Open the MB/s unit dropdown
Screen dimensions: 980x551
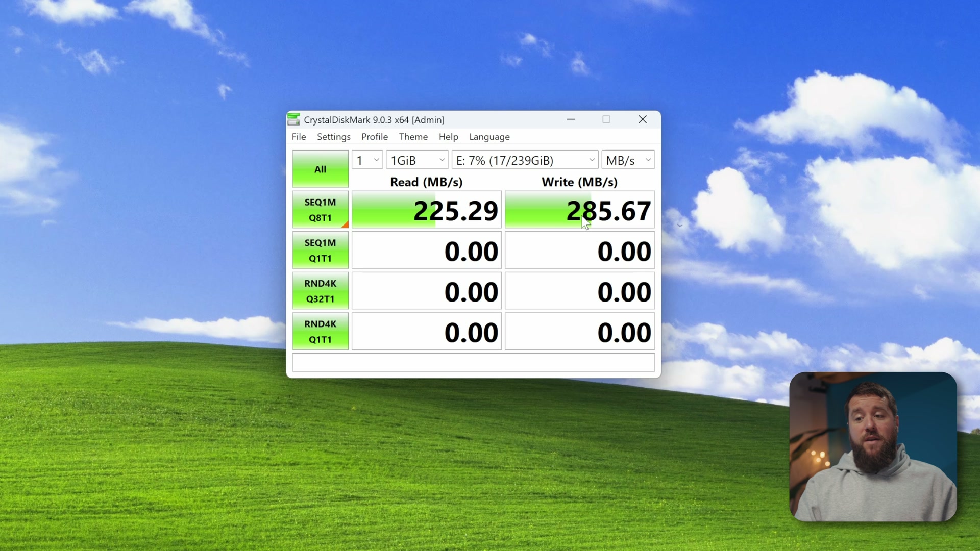point(628,160)
